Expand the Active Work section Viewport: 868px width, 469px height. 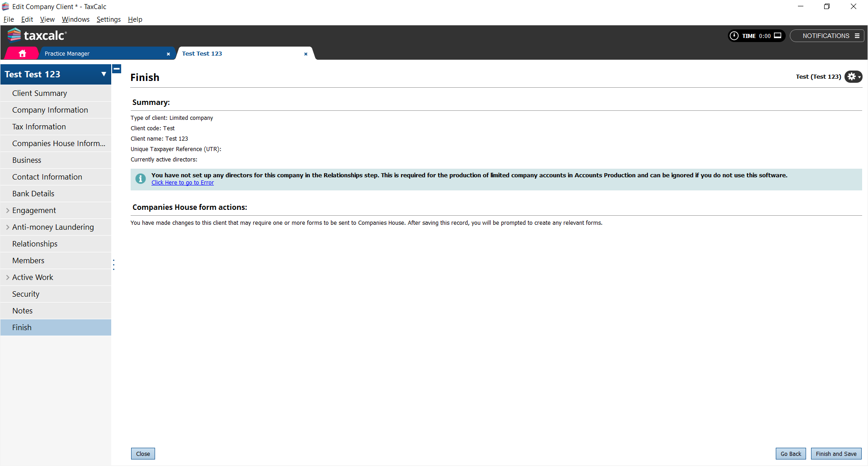pos(8,277)
